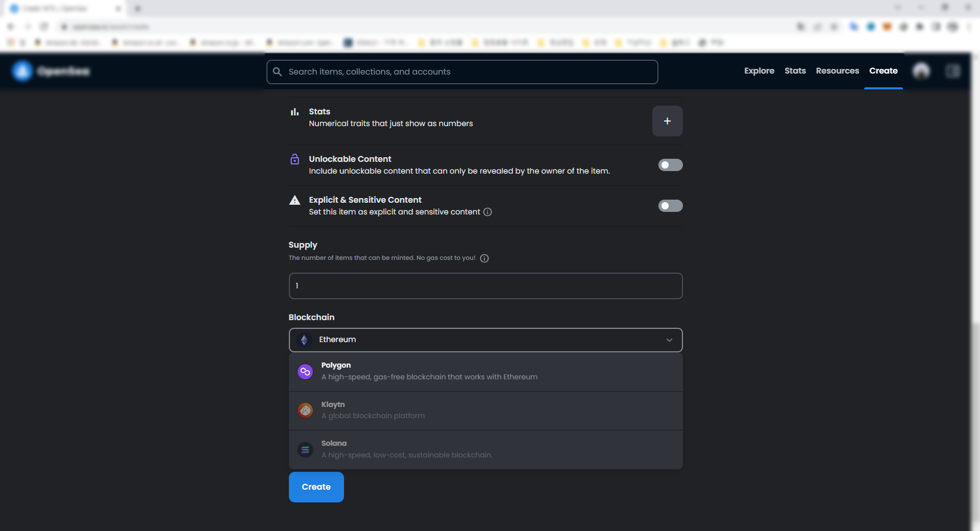This screenshot has width=980, height=531.
Task: Open the Stats nav menu
Action: 795,71
